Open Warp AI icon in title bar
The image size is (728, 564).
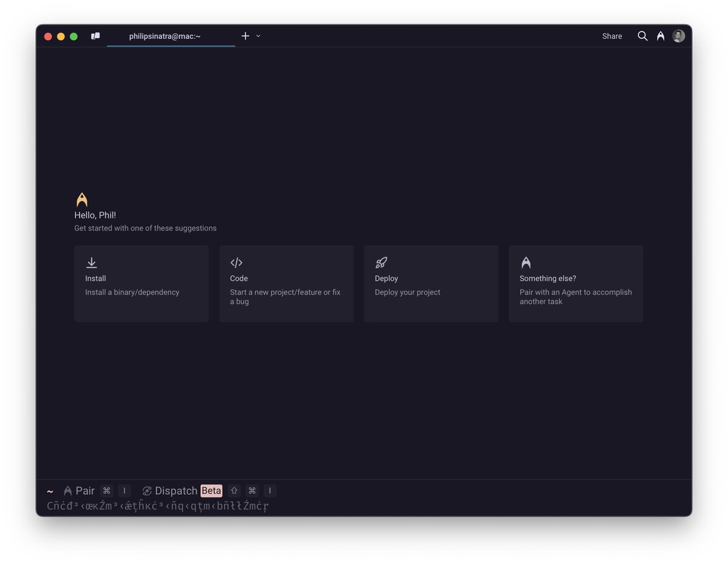(x=661, y=36)
